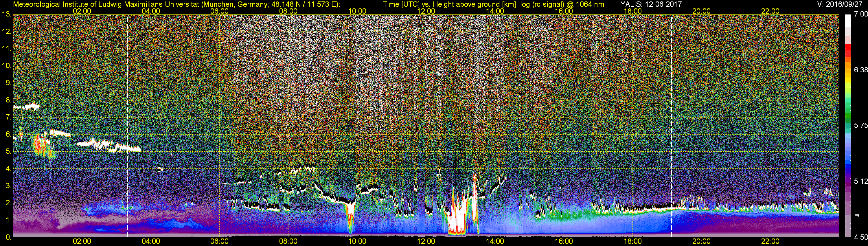The width and height of the screenshot is (868, 246).
Task: Click 08:00 on the top time axis
Action: (x=288, y=11)
